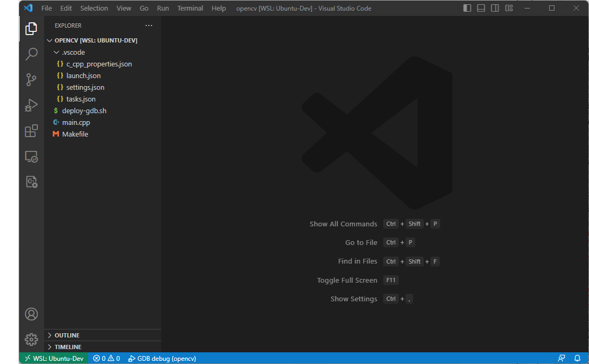Click GDB debug (opencv) launch button
Viewport: 589px width, 364px height.
pos(162,358)
